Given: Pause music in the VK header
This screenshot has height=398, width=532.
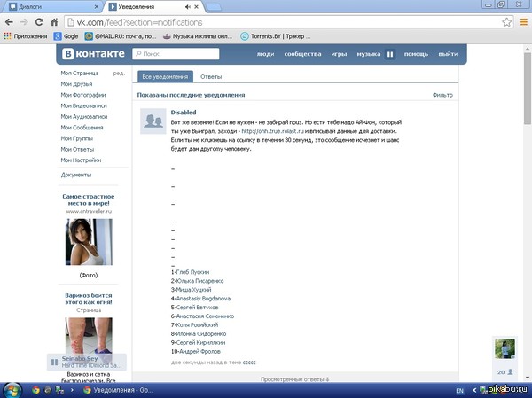Looking at the screenshot, I should (x=390, y=54).
